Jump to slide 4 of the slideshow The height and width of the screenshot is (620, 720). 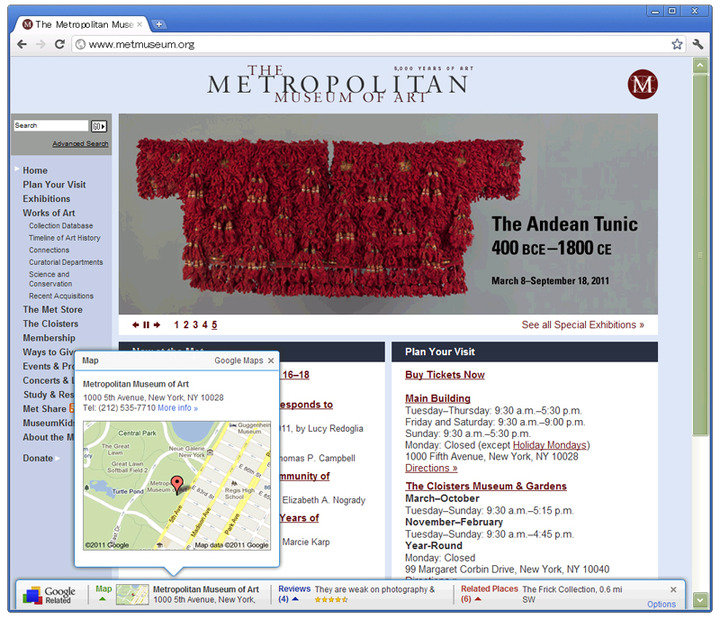pyautogui.click(x=205, y=325)
